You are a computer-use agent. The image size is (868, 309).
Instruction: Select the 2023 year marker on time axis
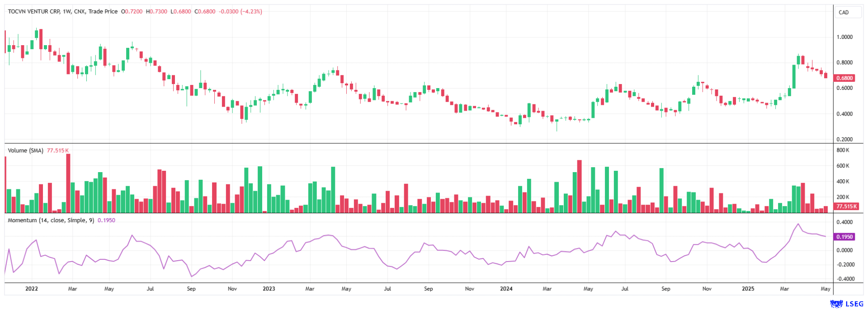269,289
